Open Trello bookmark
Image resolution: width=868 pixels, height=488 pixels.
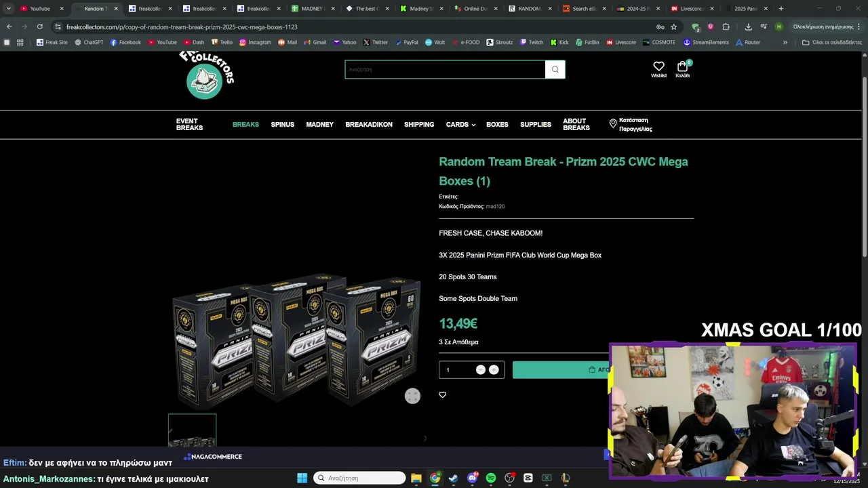tap(222, 42)
